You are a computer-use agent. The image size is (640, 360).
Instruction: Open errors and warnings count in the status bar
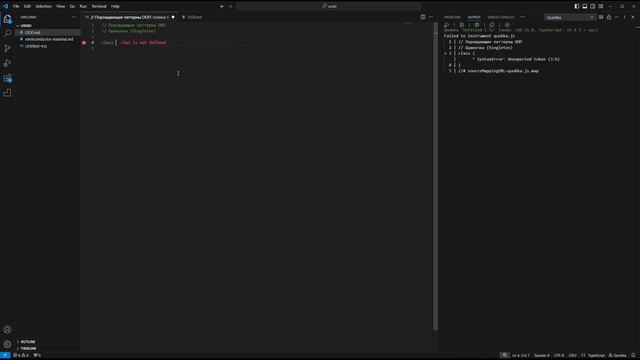21,356
